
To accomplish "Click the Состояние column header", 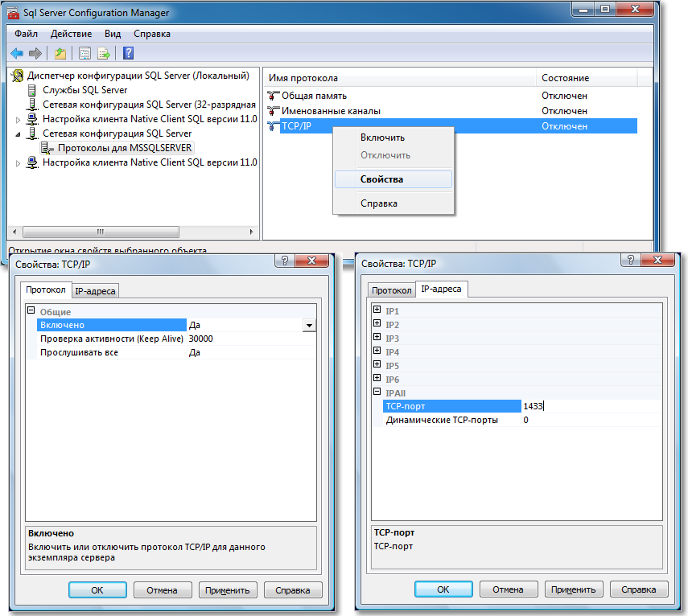I will [587, 77].
